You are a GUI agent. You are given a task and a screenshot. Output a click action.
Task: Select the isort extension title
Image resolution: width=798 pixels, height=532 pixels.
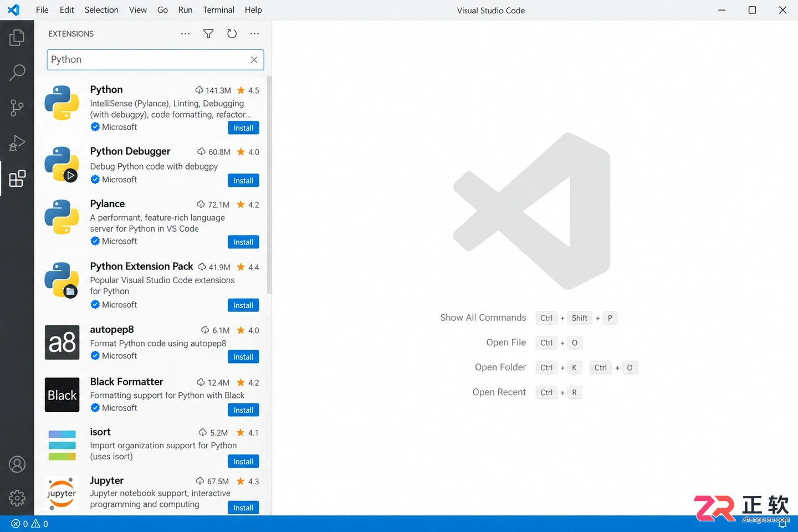coord(100,432)
